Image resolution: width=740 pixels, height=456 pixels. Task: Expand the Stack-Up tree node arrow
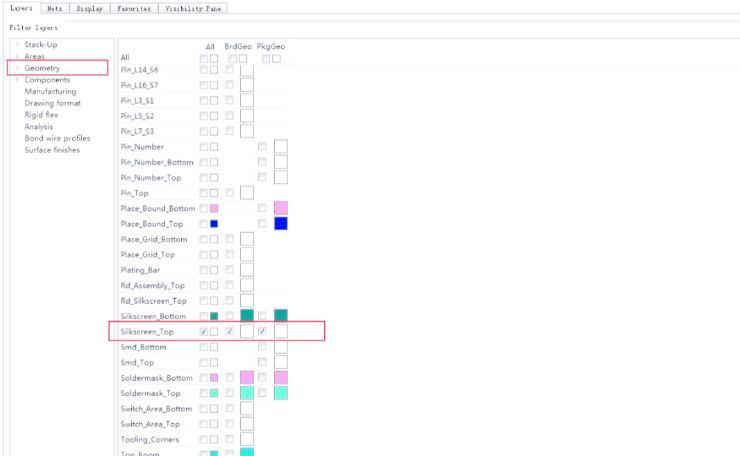pos(16,46)
